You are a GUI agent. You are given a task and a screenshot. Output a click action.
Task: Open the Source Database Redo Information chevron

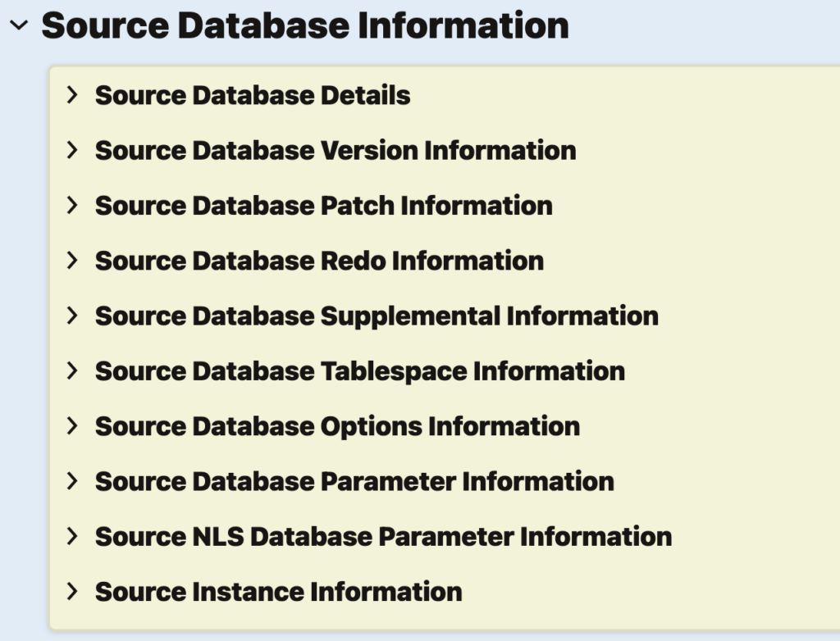pyautogui.click(x=72, y=261)
